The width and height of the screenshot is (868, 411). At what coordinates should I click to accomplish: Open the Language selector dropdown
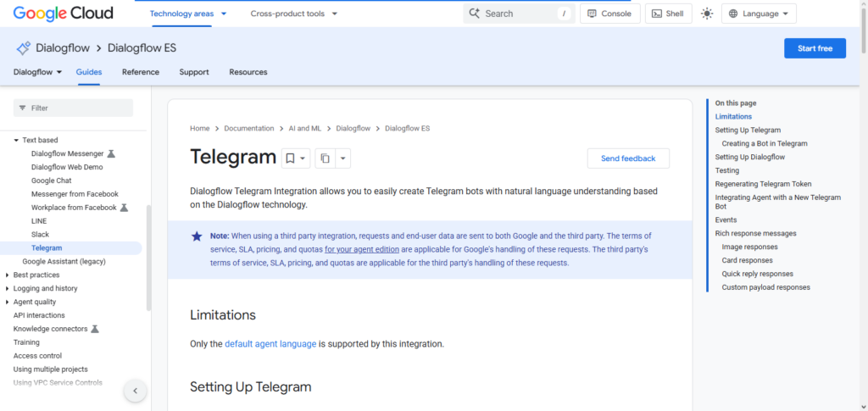click(x=759, y=14)
